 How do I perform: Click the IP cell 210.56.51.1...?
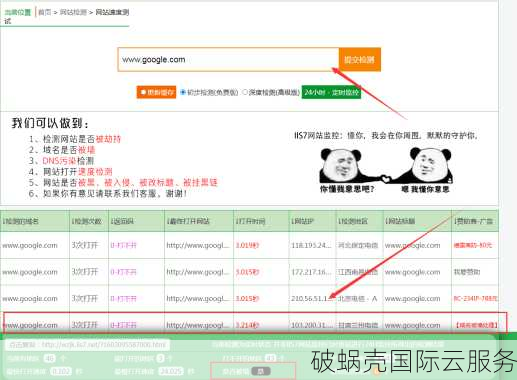[311, 299]
